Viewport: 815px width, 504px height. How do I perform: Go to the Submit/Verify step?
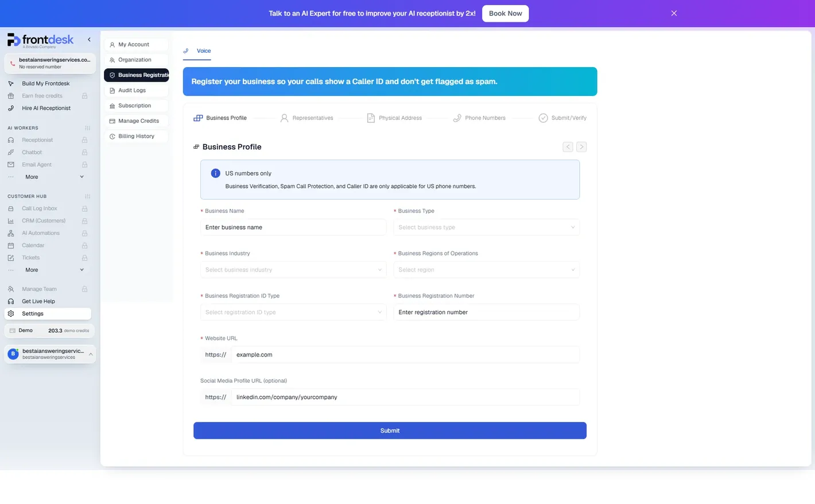point(562,118)
